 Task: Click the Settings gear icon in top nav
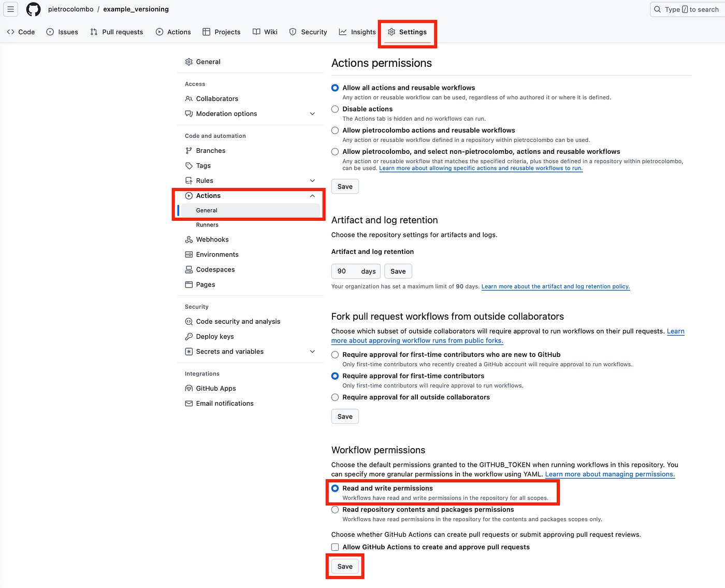392,32
